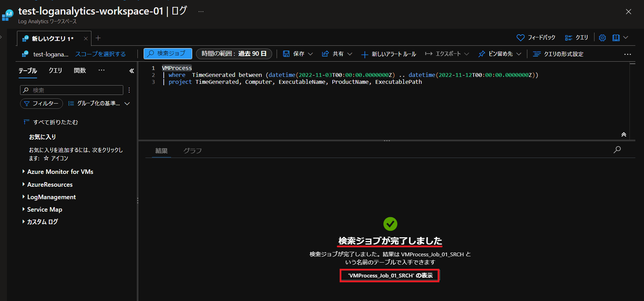Switch to the テーブル tab
The height and width of the screenshot is (301, 644).
tap(28, 71)
